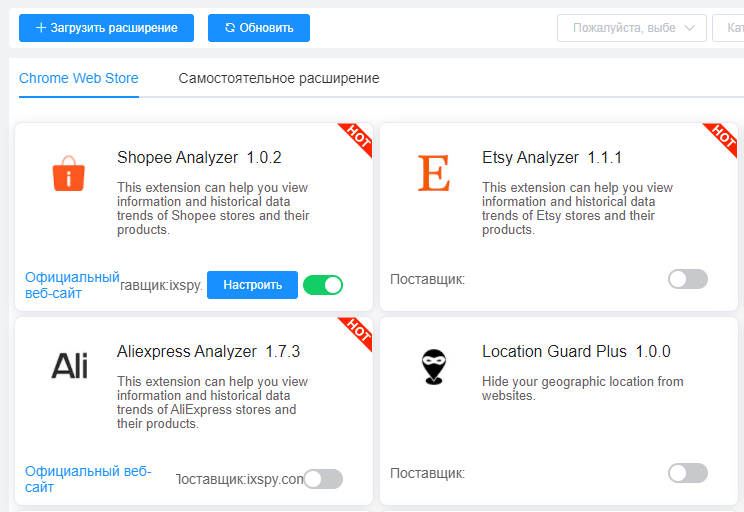744x512 pixels.
Task: Click the AliExpress stores description text
Action: click(213, 402)
